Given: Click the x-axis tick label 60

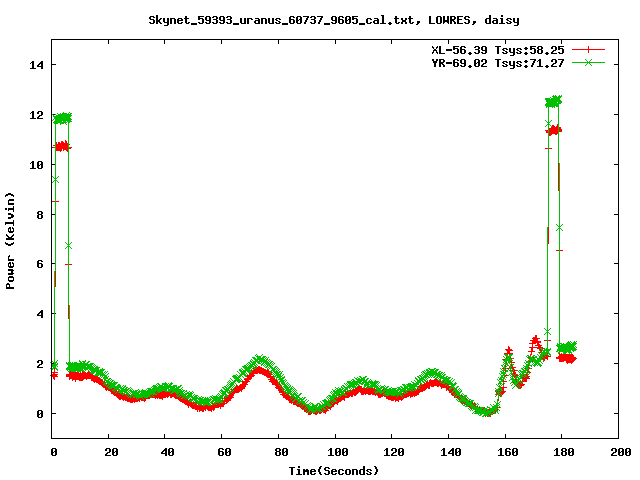Looking at the screenshot, I should click(x=224, y=452).
